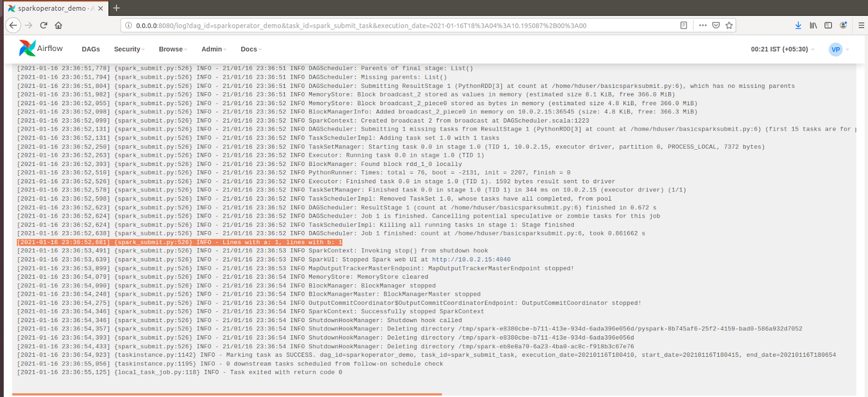Click 'Created broadcast 2 from broadcast' line
Viewport: 868px width, 397px height.
pyautogui.click(x=303, y=120)
